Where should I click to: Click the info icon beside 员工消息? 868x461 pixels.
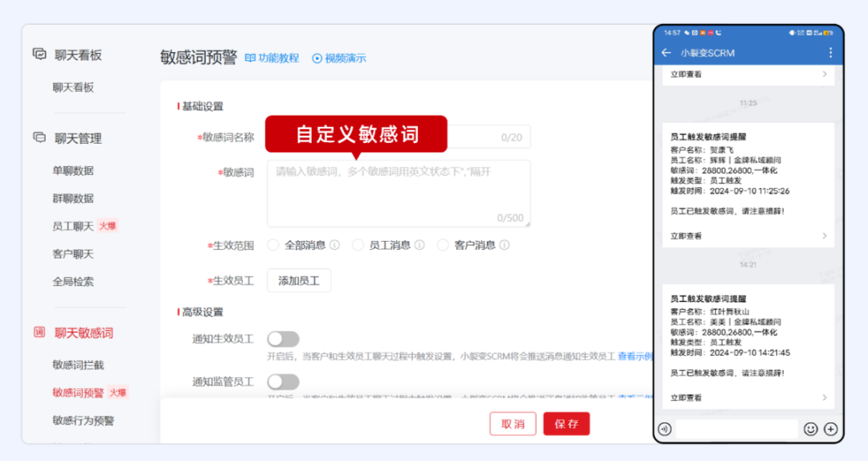(419, 245)
